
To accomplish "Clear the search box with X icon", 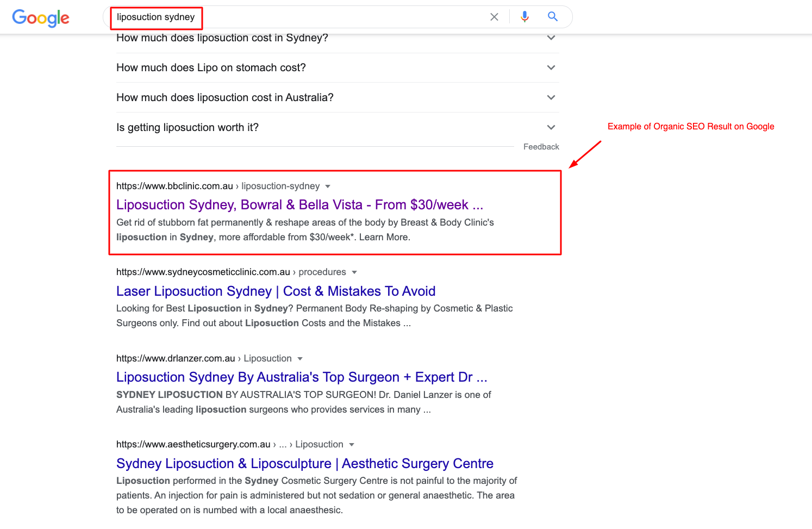I will (494, 17).
